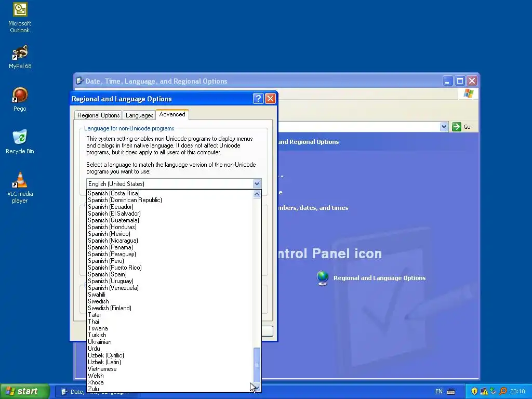
Task: Click the security shield tray icon
Action: coord(474,391)
